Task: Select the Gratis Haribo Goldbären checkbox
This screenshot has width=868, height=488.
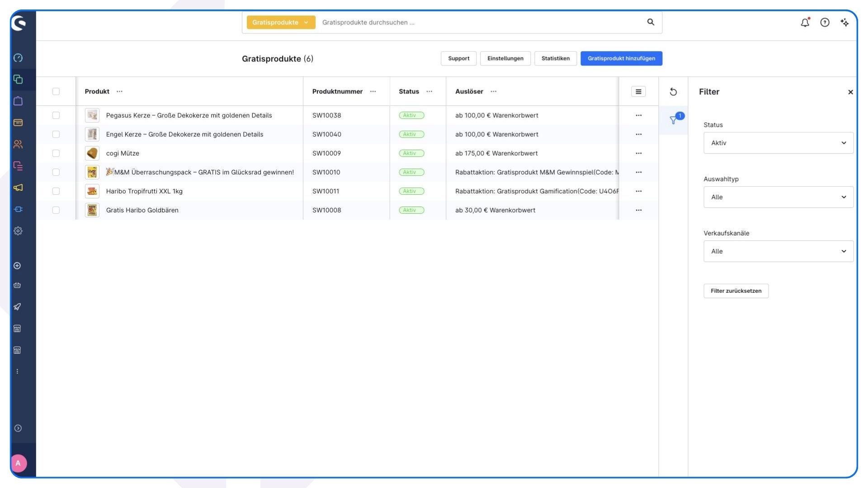Action: click(56, 210)
